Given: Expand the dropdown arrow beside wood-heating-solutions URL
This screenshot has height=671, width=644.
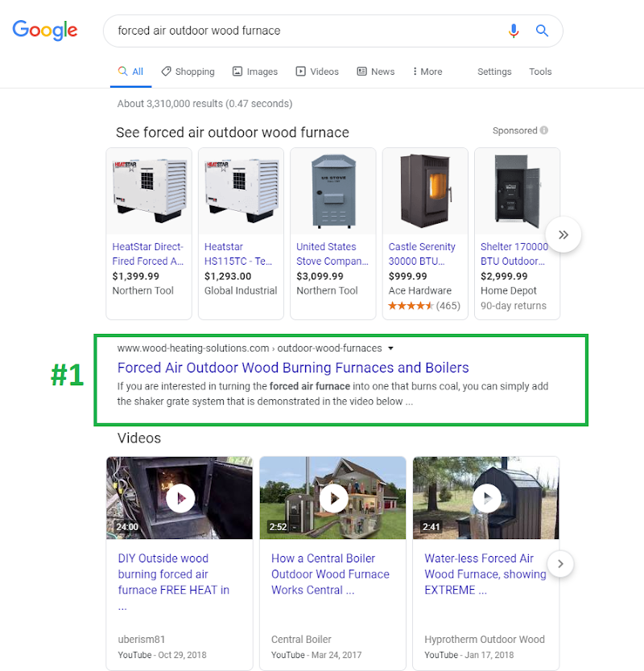Looking at the screenshot, I should [x=390, y=348].
